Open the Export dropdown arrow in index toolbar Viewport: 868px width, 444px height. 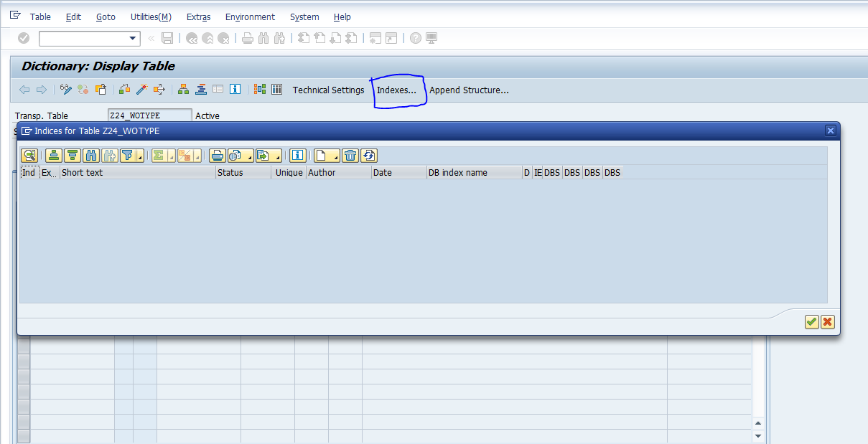(x=277, y=157)
